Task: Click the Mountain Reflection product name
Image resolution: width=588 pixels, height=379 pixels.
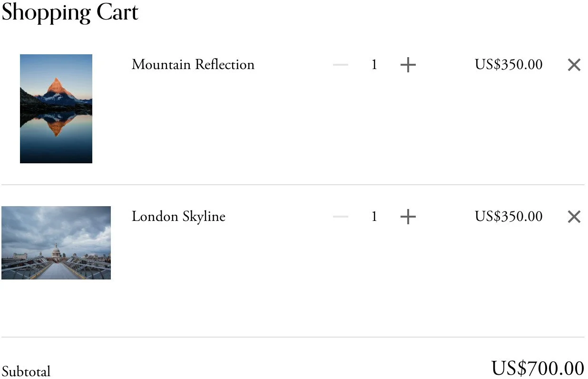Action: click(193, 65)
